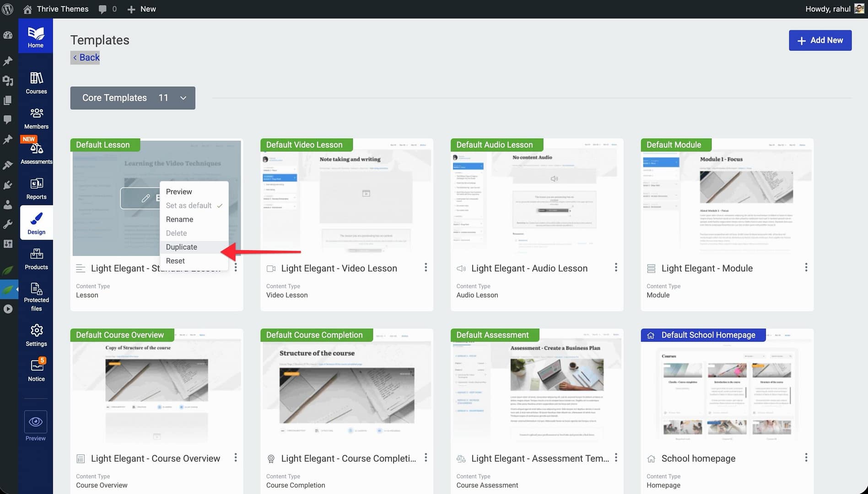This screenshot has height=494, width=868.
Task: Open Products in the sidebar
Action: pyautogui.click(x=36, y=259)
